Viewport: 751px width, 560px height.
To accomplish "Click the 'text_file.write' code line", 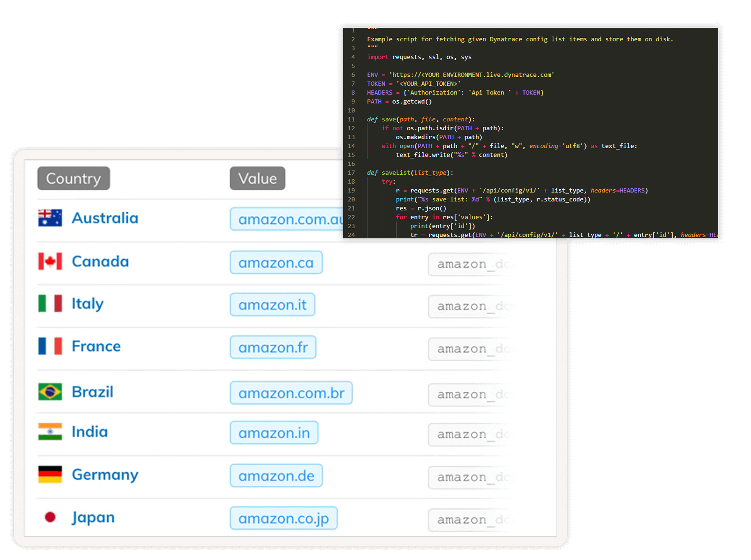I will [452, 155].
